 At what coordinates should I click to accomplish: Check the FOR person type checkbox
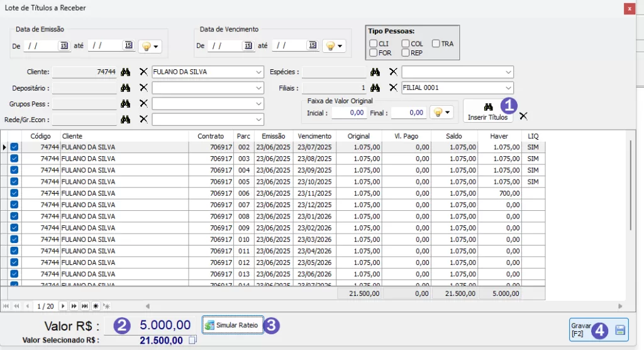pos(374,53)
